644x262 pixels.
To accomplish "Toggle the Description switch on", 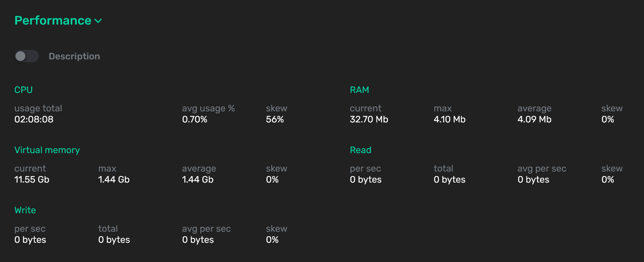I will 27,56.
